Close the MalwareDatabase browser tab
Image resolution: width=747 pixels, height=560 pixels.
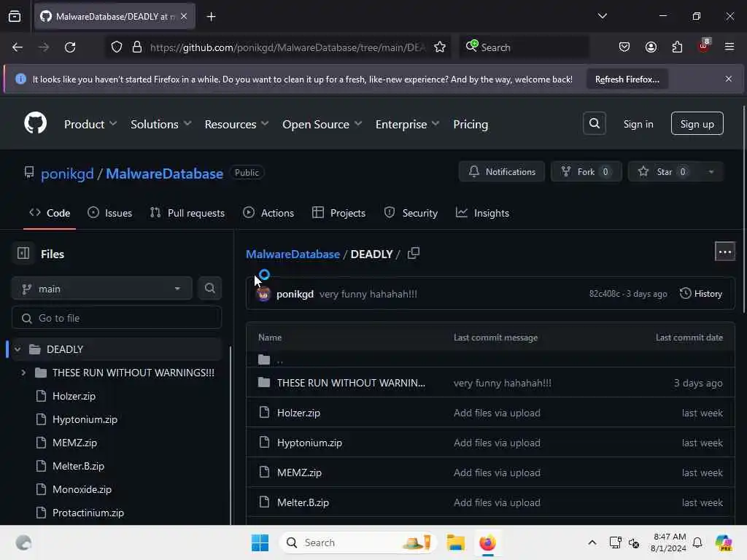pyautogui.click(x=184, y=17)
